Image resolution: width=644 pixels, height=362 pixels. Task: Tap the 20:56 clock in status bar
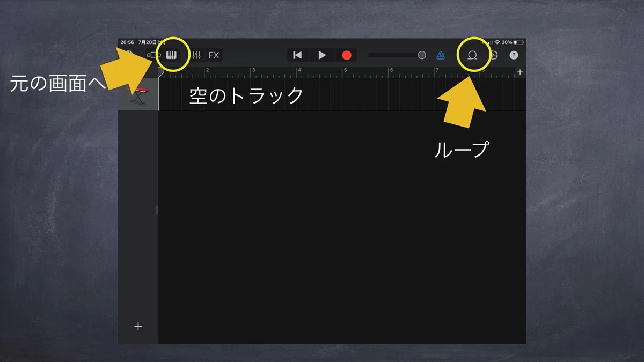point(127,42)
